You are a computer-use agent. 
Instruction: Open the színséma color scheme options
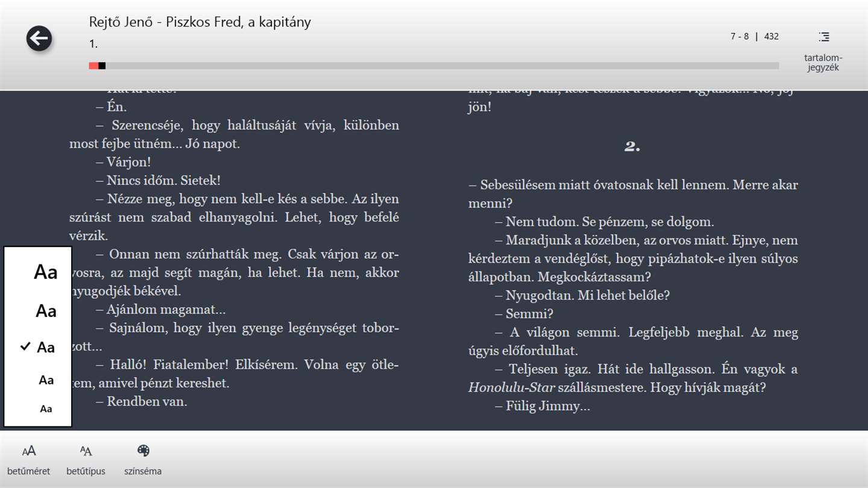143,461
